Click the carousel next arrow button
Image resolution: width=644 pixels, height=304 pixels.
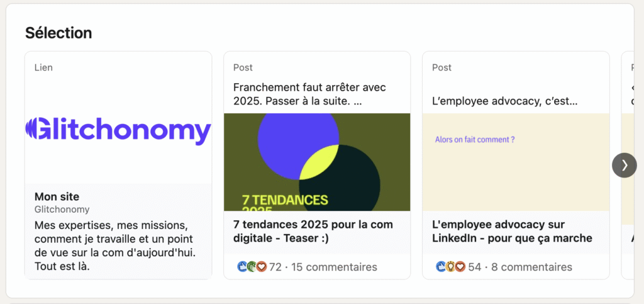click(625, 165)
